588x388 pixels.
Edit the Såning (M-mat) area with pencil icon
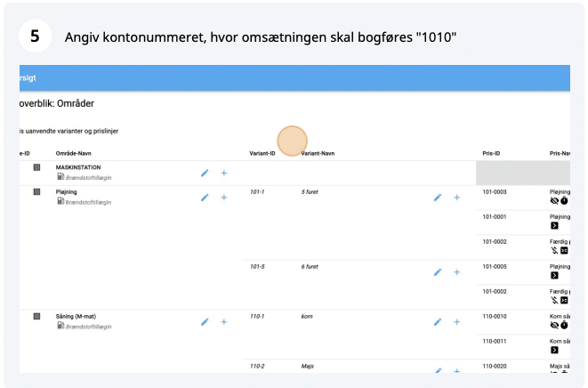tap(205, 322)
